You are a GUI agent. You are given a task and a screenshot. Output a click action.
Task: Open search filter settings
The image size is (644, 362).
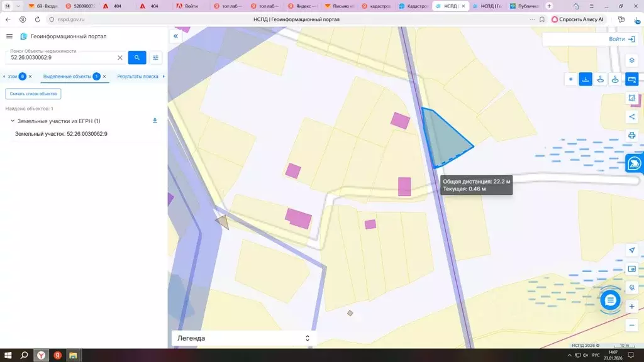tap(156, 58)
